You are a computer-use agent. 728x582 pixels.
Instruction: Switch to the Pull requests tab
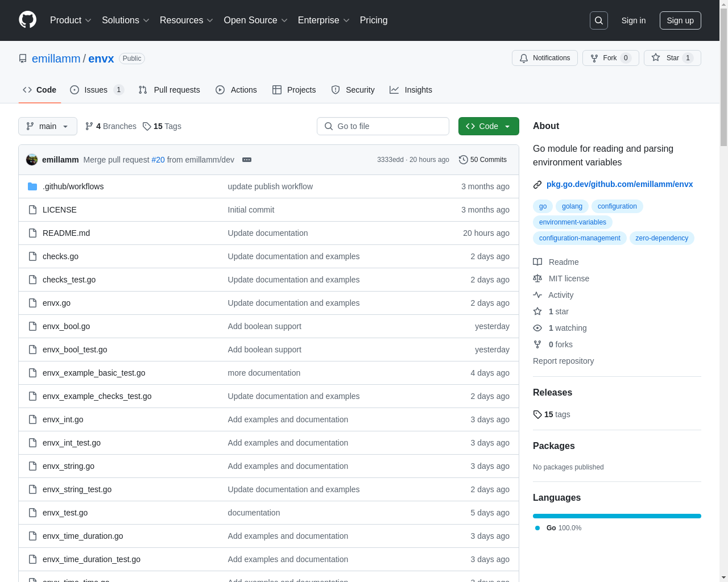(x=169, y=90)
